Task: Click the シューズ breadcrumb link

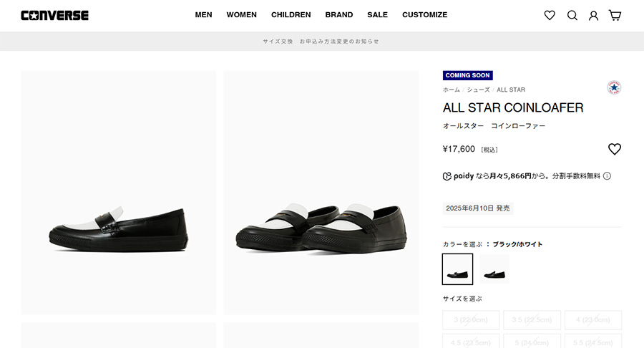Action: [478, 90]
